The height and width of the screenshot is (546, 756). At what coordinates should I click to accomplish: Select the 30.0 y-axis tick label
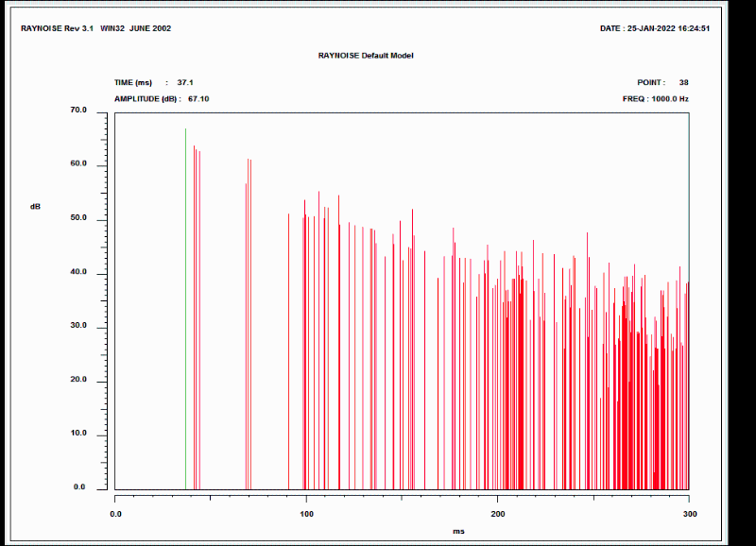tap(78, 326)
